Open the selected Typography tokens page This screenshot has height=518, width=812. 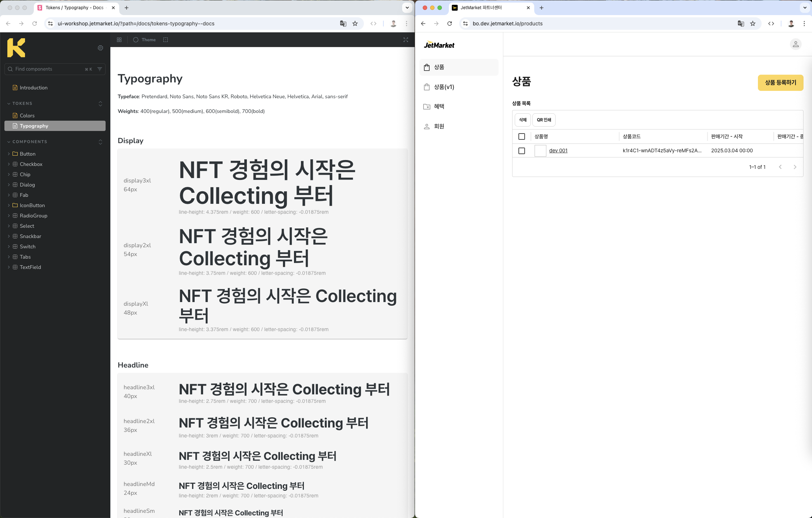point(55,126)
